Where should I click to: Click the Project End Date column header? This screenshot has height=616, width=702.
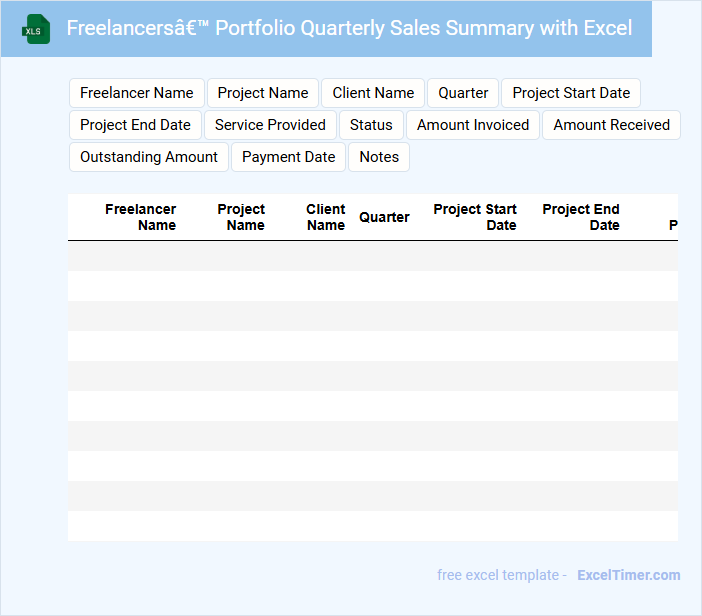pos(581,217)
